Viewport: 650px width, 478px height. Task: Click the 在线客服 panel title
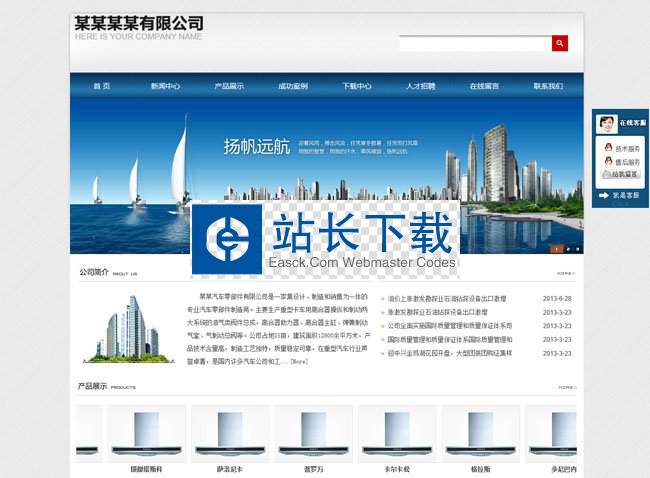pyautogui.click(x=633, y=123)
